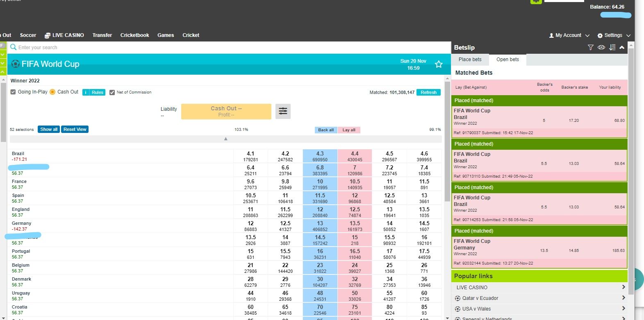Click the My Account person icon
Image resolution: width=644 pixels, height=320 pixels.
click(x=551, y=36)
